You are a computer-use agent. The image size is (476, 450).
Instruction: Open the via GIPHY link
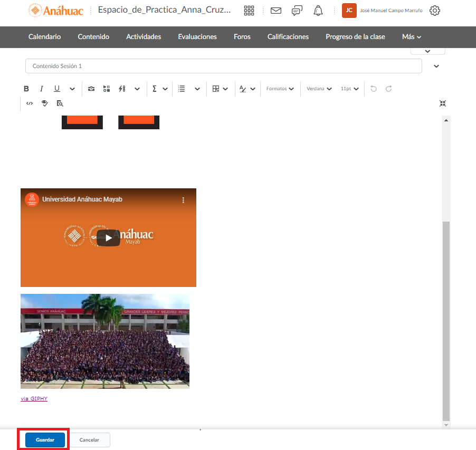(x=34, y=399)
